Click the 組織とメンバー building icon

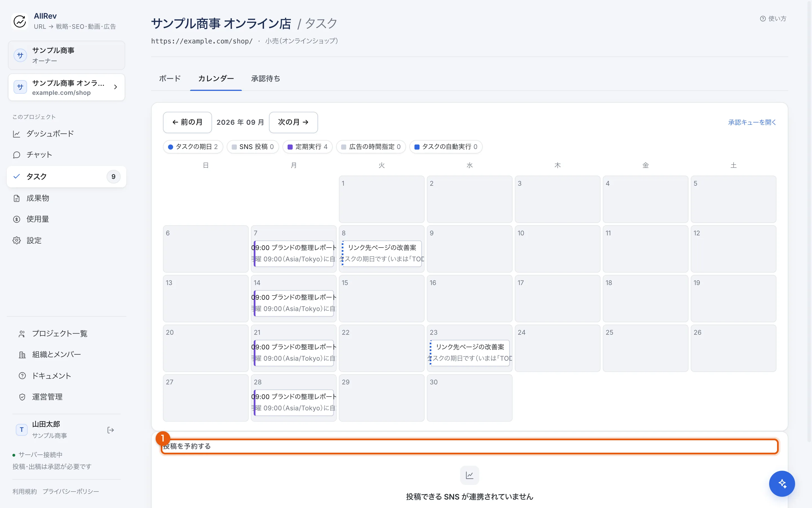pos(22,355)
